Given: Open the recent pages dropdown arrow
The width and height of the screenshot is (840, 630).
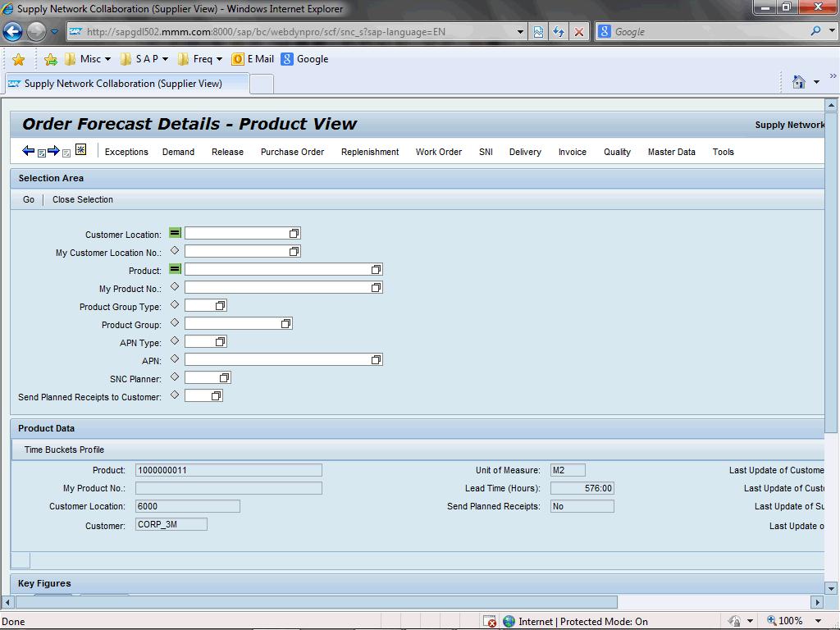Looking at the screenshot, I should pyautogui.click(x=54, y=32).
